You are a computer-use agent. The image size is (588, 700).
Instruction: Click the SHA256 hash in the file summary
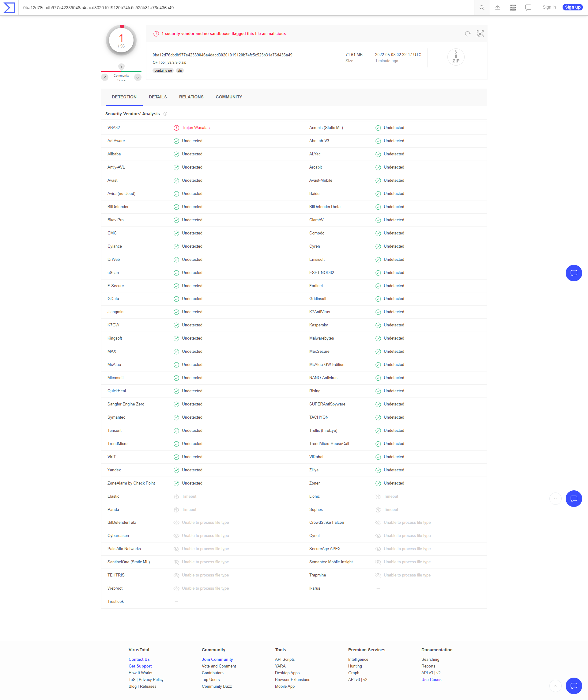(x=222, y=55)
